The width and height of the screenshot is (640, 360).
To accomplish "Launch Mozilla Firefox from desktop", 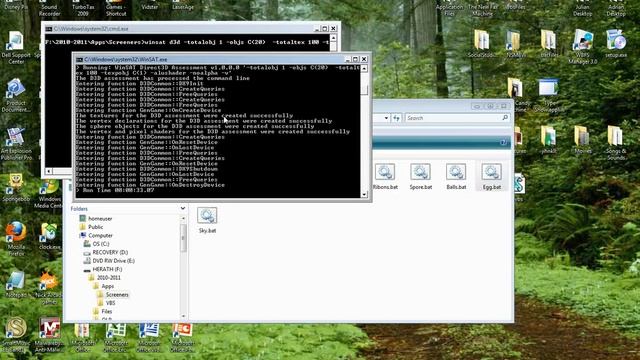I will pyautogui.click(x=16, y=239).
